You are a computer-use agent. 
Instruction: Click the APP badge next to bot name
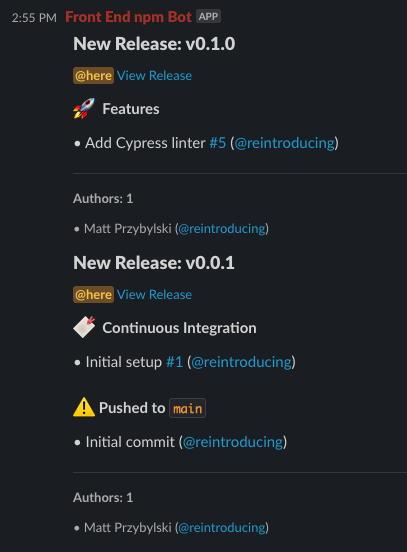(208, 16)
